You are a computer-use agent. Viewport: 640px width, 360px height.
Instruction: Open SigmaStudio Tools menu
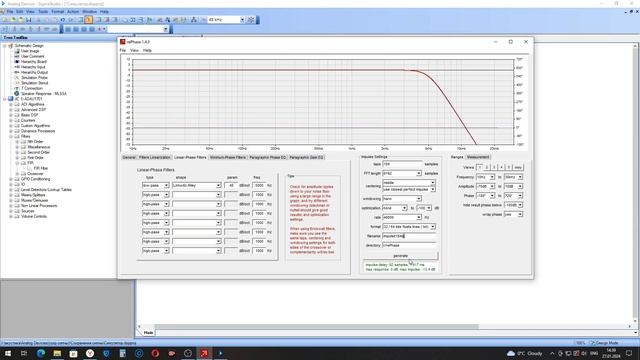43,12
